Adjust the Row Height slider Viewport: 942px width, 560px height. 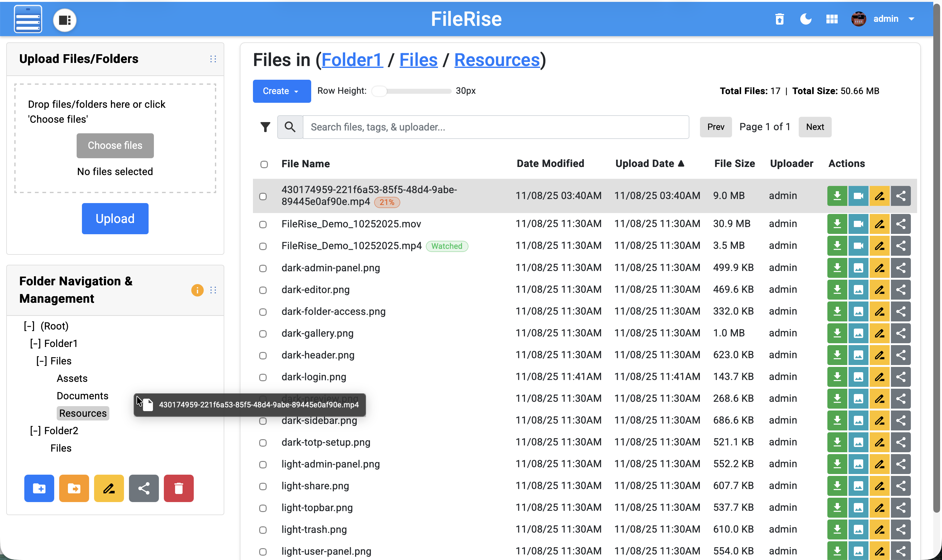click(379, 91)
